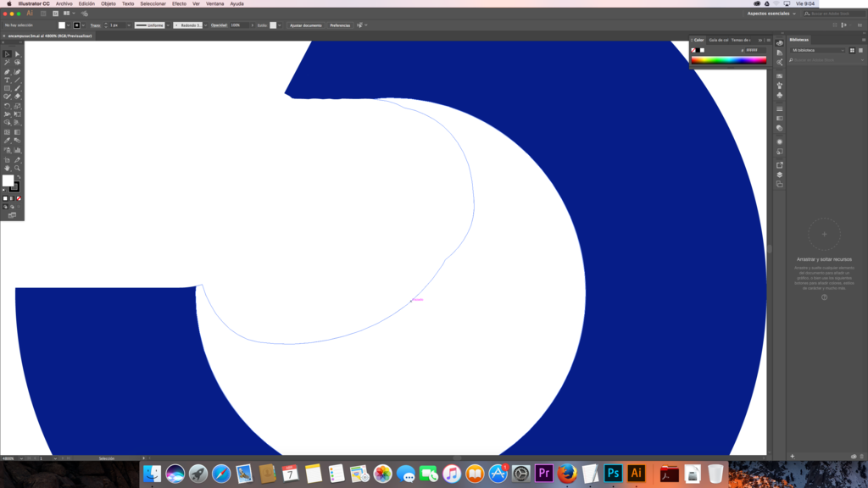868x488 pixels.
Task: Click the Preferencias button
Action: (340, 25)
